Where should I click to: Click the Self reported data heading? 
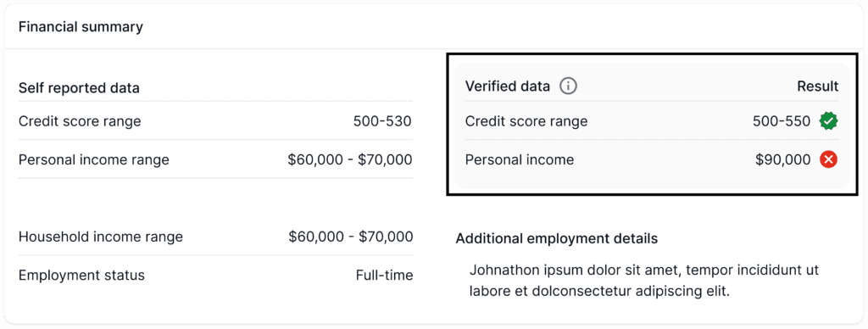pos(79,88)
